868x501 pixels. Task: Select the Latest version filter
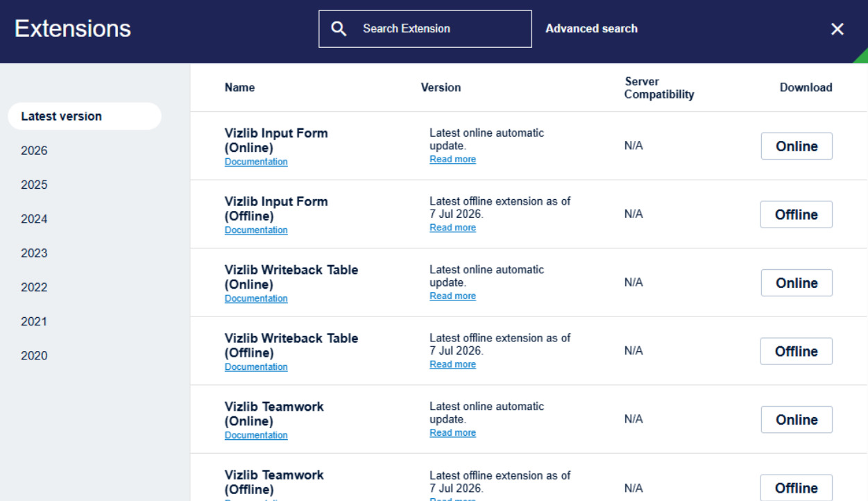pyautogui.click(x=85, y=116)
